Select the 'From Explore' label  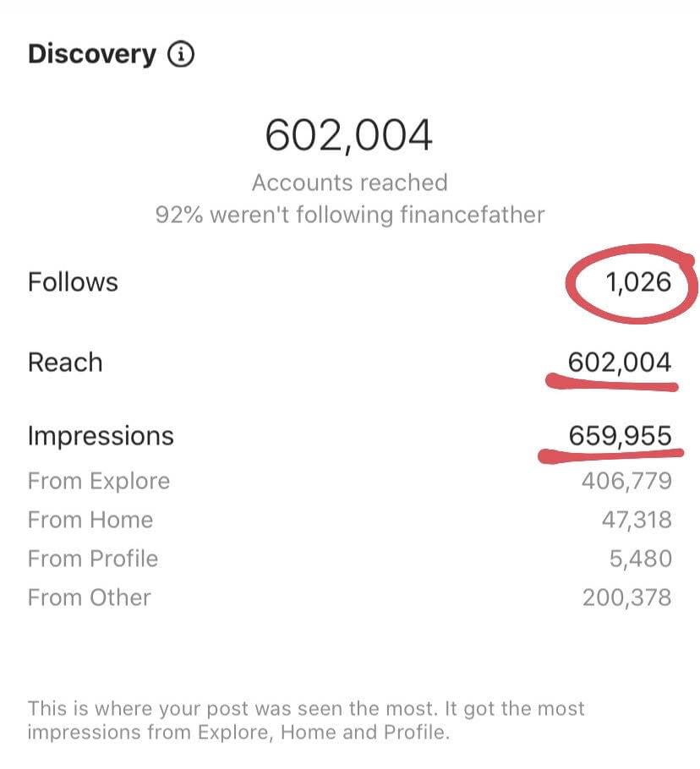[99, 482]
